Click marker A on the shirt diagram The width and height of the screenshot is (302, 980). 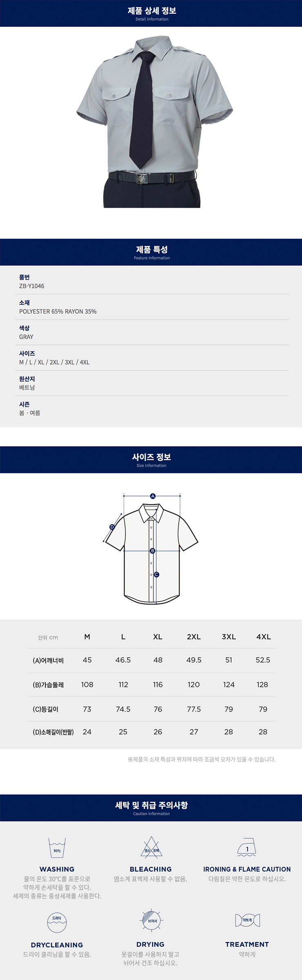[x=153, y=496]
